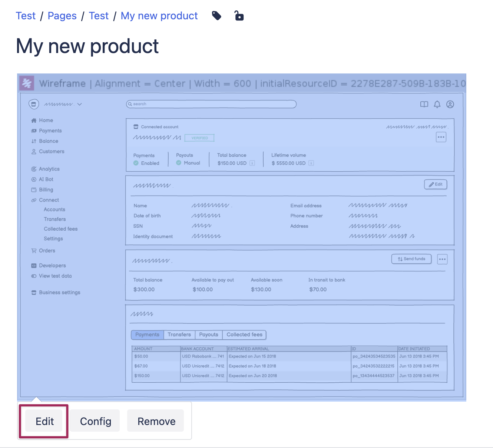493x448 pixels.
Task: Switch to the Payouts tab
Action: pos(209,335)
